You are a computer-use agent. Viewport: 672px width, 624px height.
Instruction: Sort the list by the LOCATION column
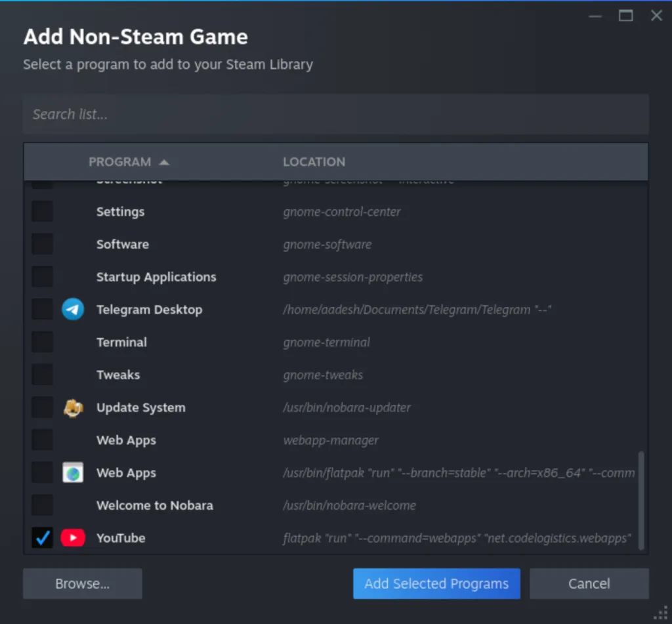314,162
